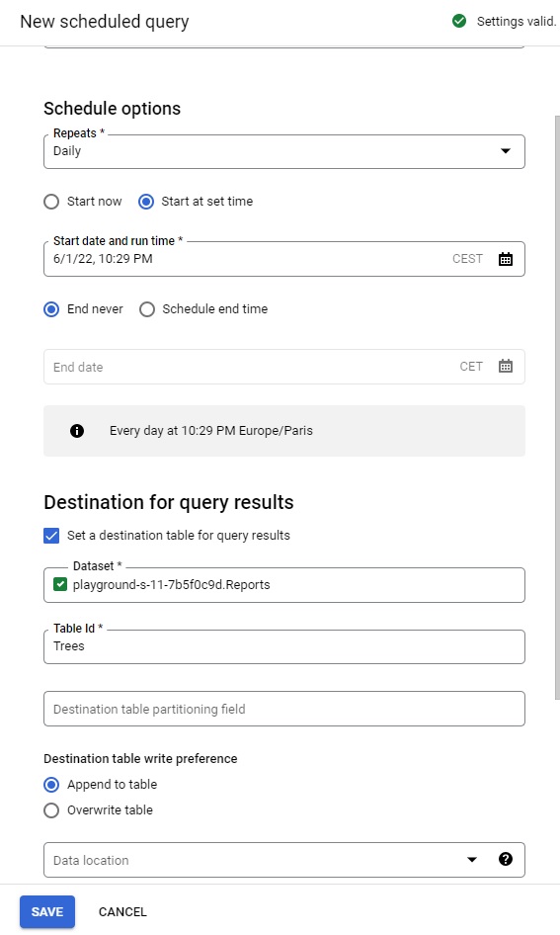This screenshot has height=935, width=560.
Task: Open the End date calendar icon
Action: pyautogui.click(x=506, y=366)
